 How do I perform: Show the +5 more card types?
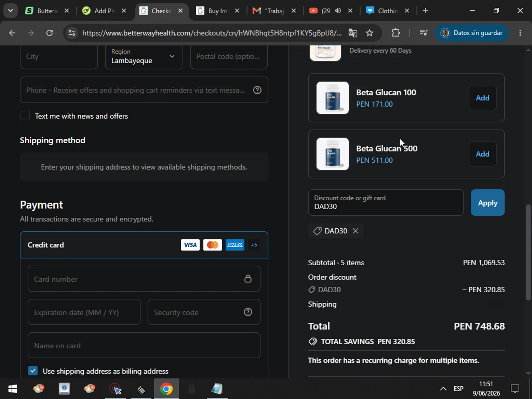pos(254,245)
